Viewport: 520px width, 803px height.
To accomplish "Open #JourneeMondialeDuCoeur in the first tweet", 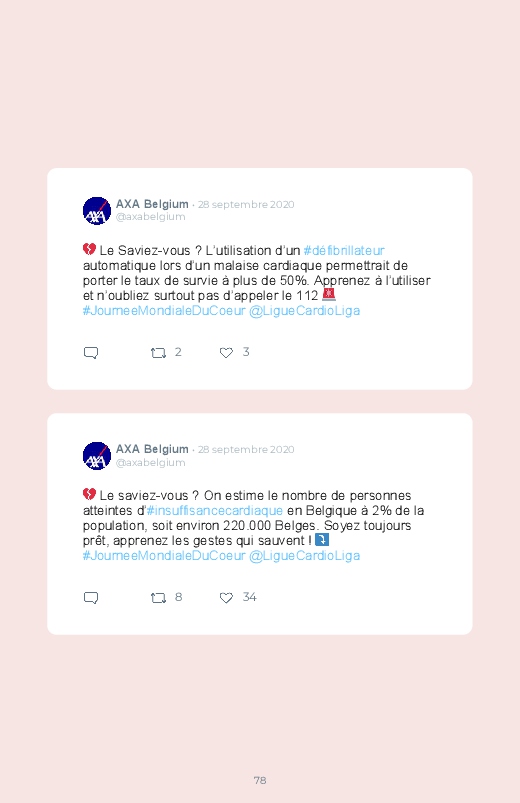I will [164, 311].
